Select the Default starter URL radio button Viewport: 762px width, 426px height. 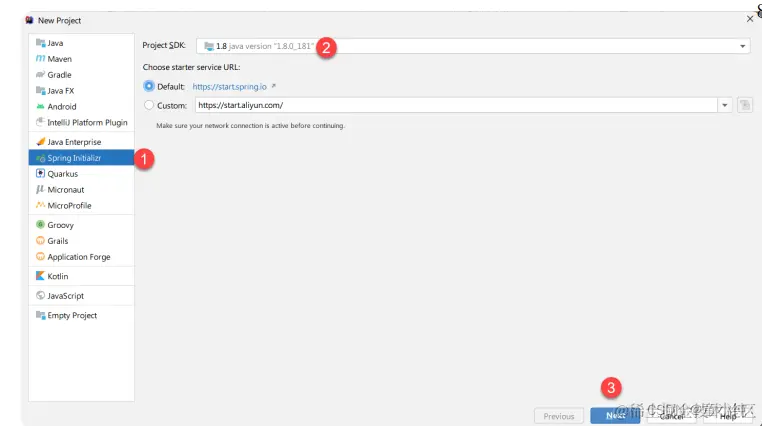tap(149, 86)
